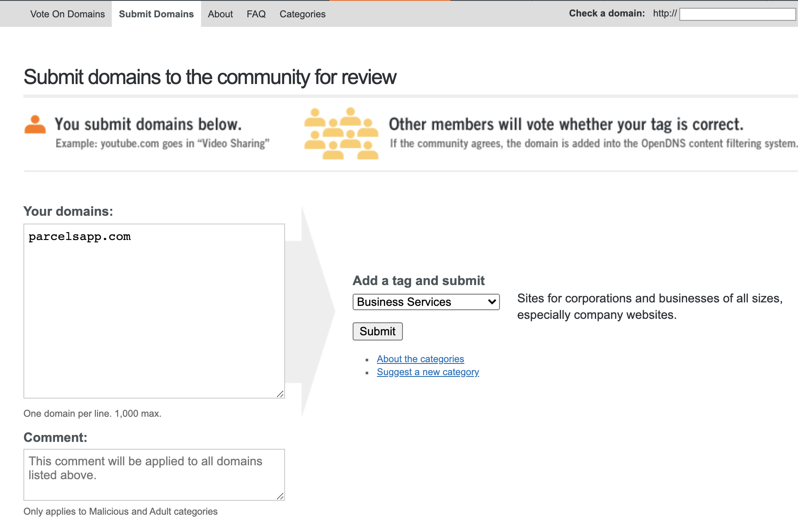The image size is (798, 532).
Task: Click the orange single-user icon
Action: pyautogui.click(x=35, y=124)
